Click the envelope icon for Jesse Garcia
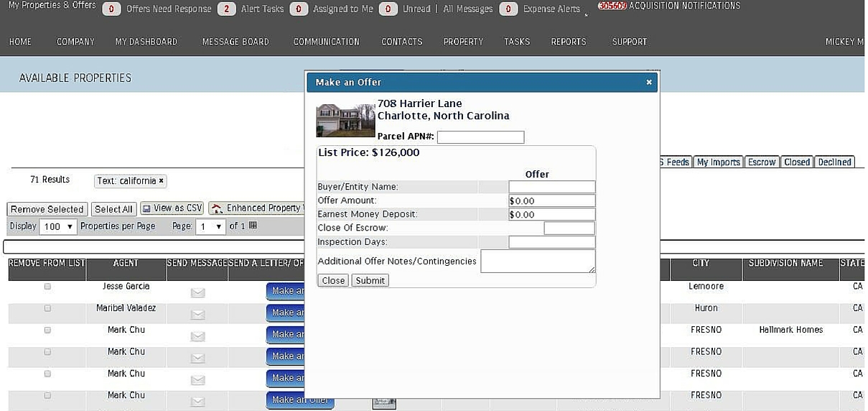 click(197, 292)
